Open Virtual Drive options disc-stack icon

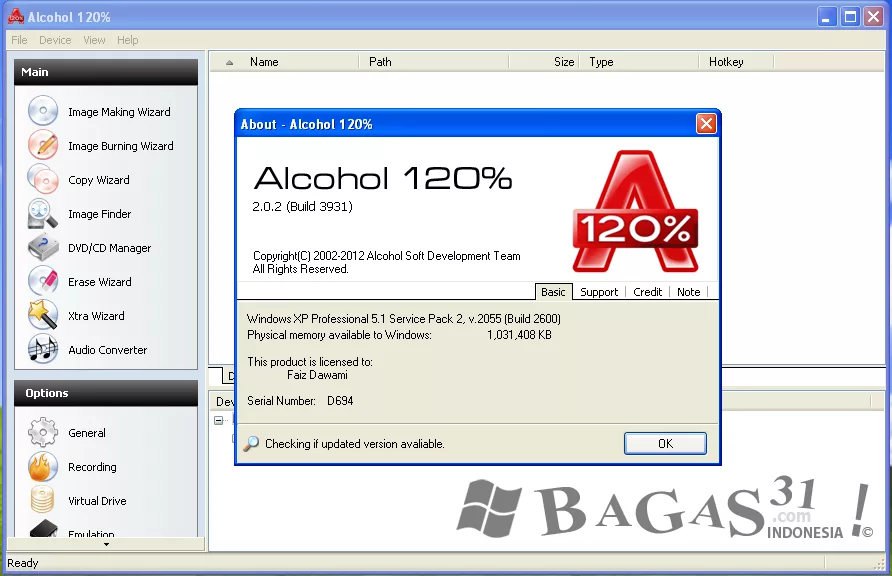click(43, 500)
